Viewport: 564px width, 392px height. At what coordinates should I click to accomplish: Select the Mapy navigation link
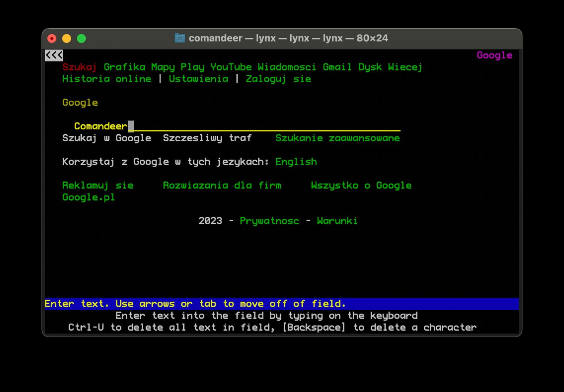163,67
